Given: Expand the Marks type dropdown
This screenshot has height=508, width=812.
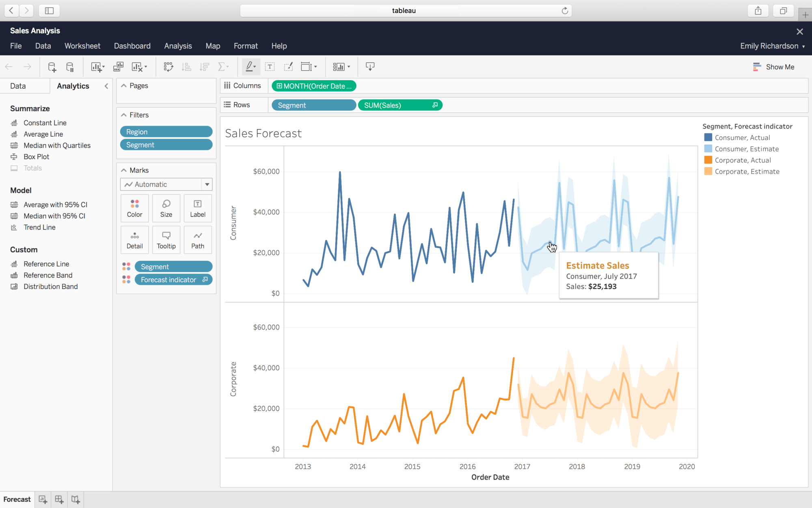Looking at the screenshot, I should (207, 185).
